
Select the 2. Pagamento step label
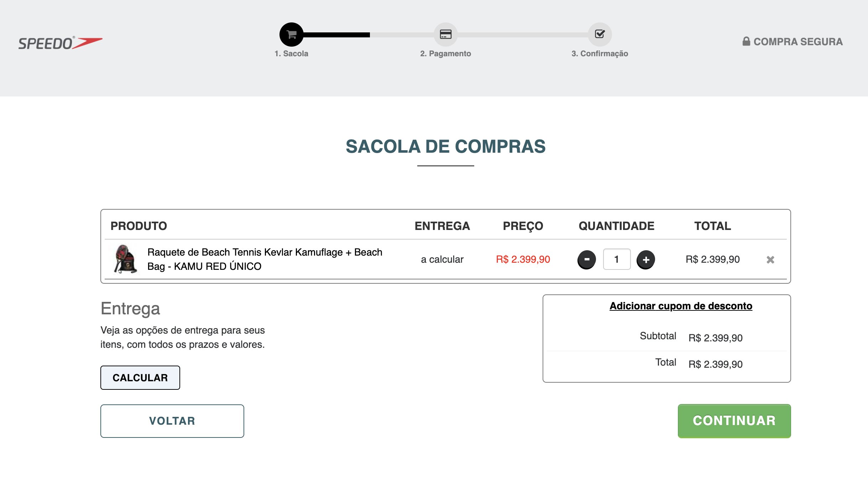click(x=445, y=53)
